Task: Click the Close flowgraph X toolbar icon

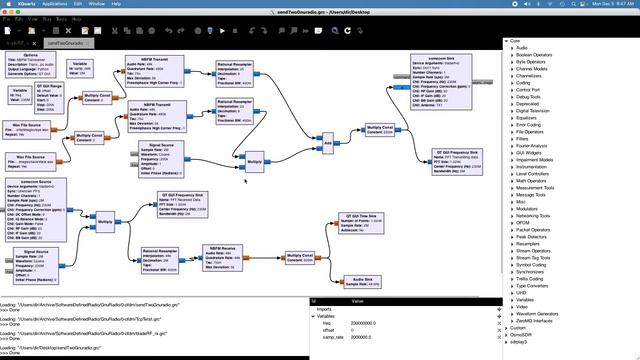Action: pyautogui.click(x=68, y=31)
